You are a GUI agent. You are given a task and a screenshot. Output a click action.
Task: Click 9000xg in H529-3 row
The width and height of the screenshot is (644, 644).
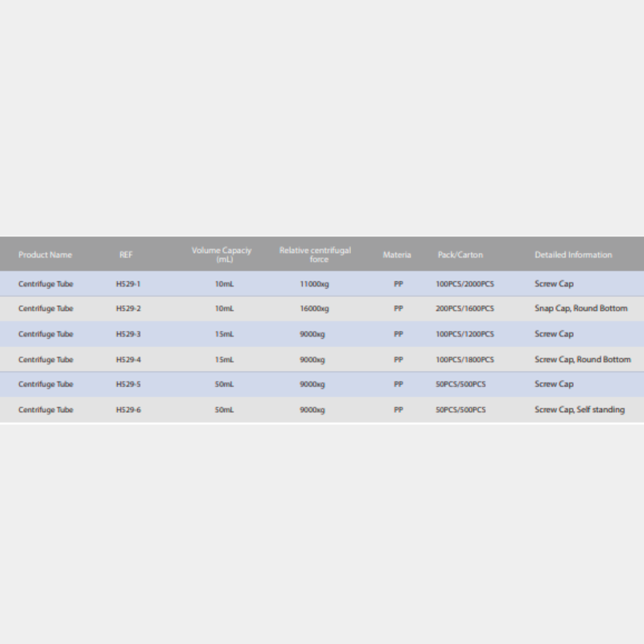point(312,334)
